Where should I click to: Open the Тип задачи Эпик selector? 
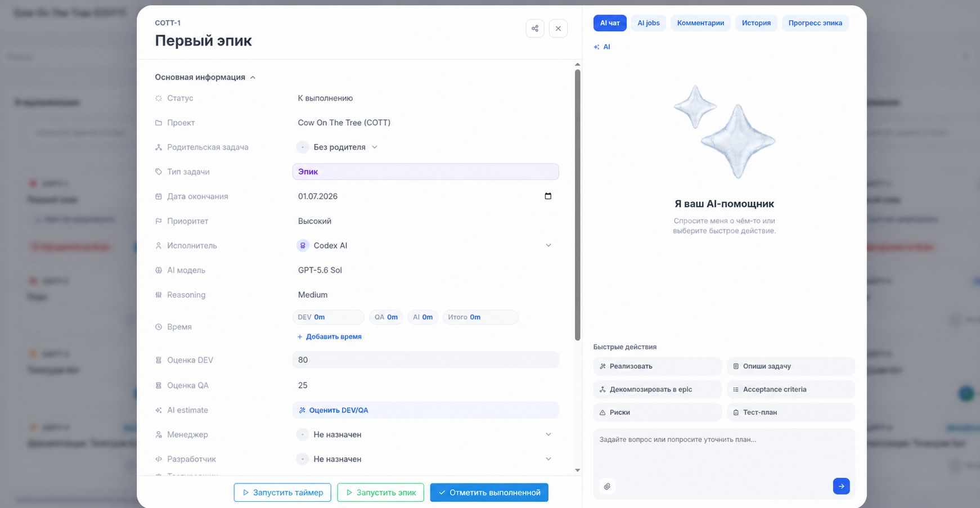coord(425,172)
